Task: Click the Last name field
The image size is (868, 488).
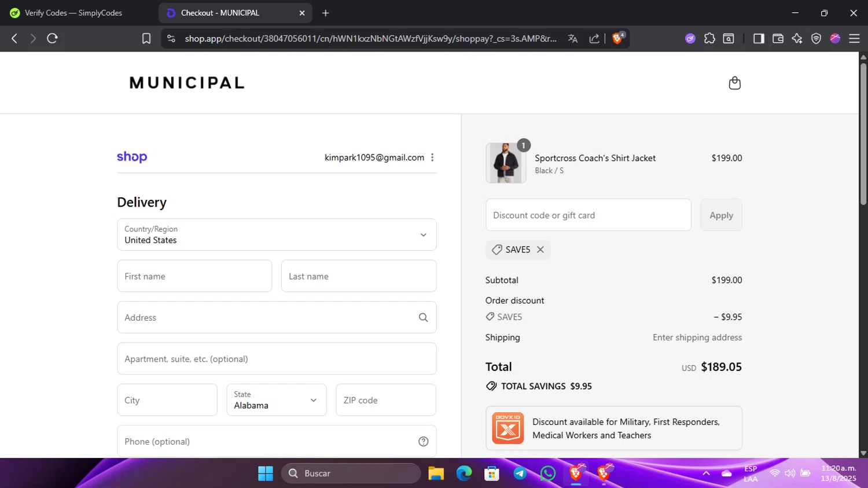Action: click(x=359, y=276)
